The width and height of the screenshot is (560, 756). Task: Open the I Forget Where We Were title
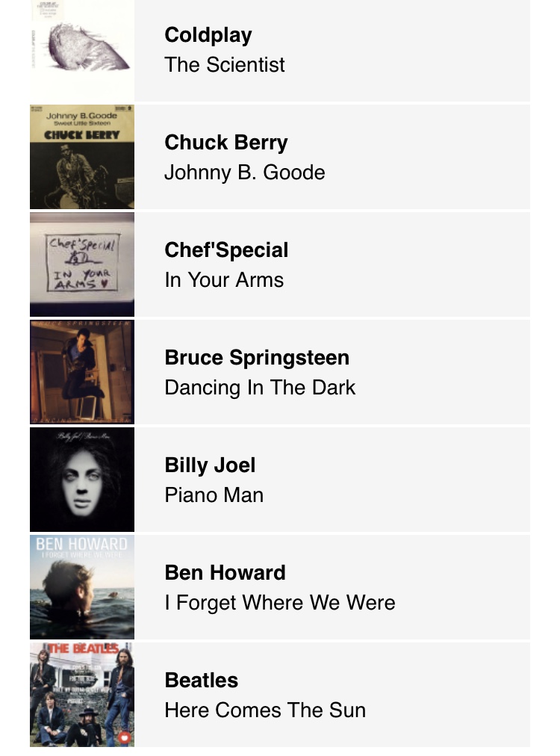tap(280, 603)
